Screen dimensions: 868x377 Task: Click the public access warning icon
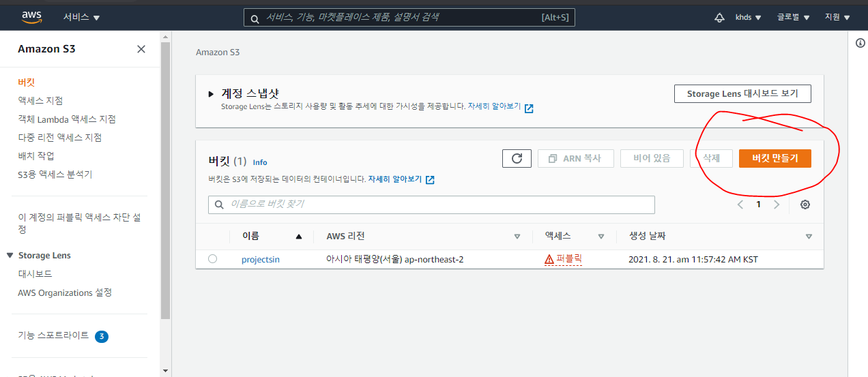click(x=549, y=259)
